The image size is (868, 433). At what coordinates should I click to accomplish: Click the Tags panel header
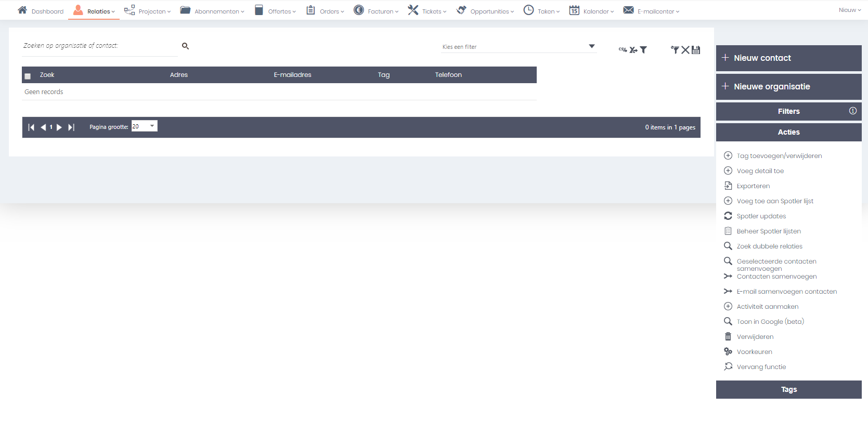point(788,389)
